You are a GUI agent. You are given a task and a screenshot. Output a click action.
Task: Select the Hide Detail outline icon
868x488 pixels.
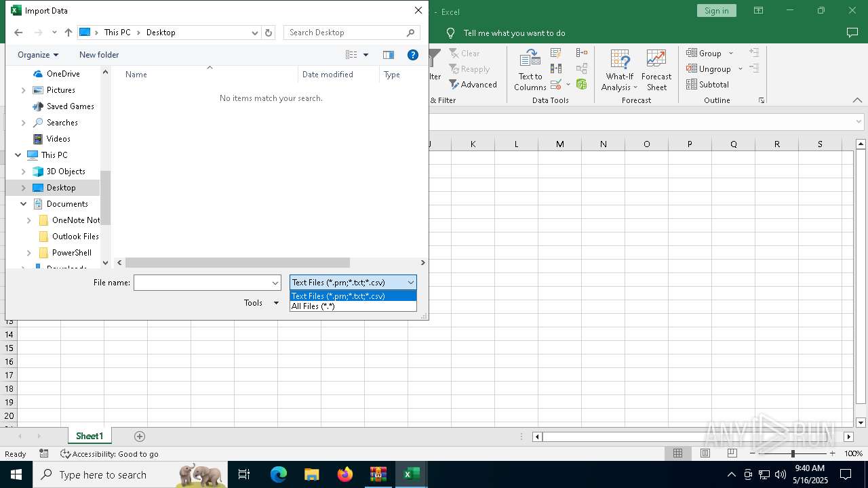[754, 68]
